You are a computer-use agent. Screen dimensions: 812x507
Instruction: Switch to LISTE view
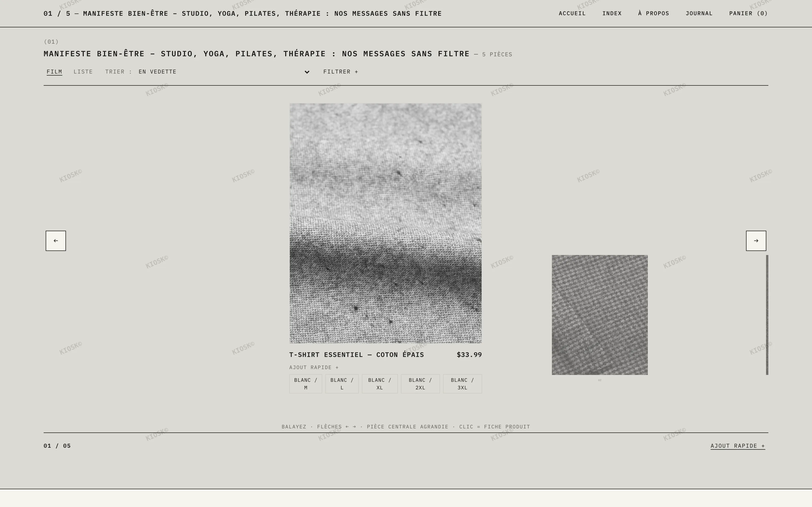[83, 72]
